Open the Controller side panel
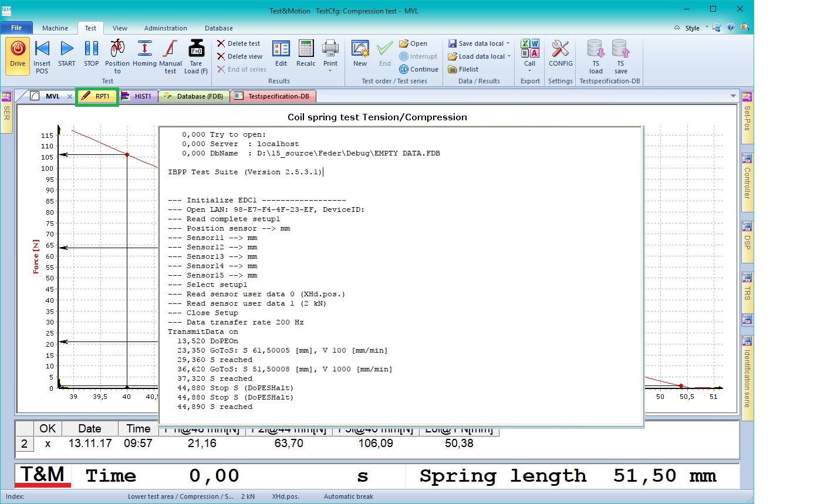This screenshot has height=504, width=814. (x=747, y=182)
